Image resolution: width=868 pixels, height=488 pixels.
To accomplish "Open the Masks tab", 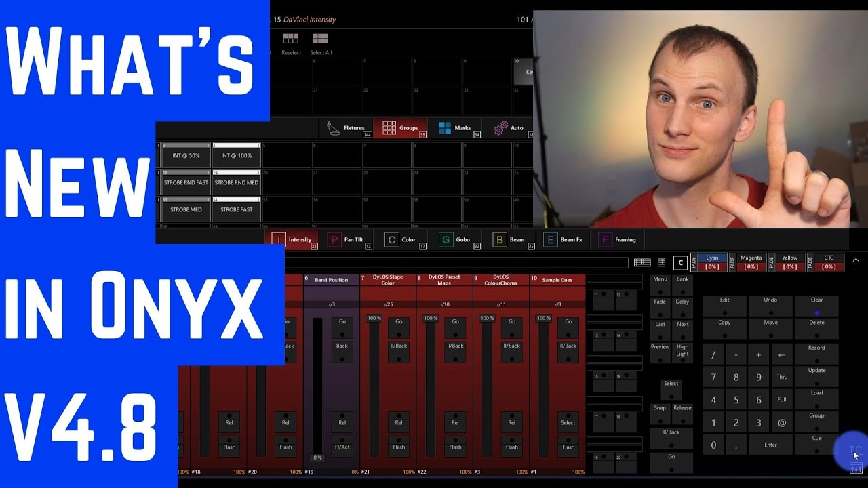I will point(454,127).
